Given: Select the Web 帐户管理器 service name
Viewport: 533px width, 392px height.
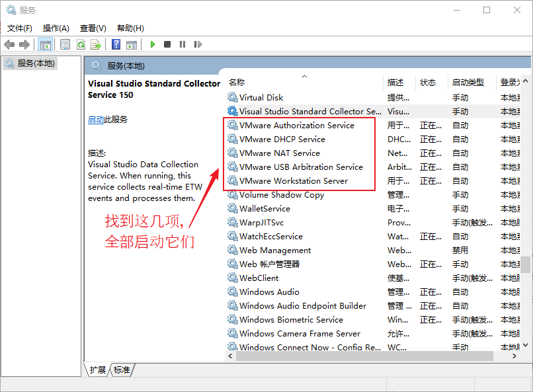Looking at the screenshot, I should pyautogui.click(x=270, y=264).
